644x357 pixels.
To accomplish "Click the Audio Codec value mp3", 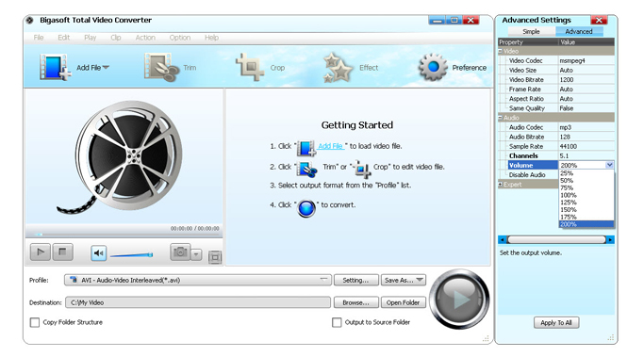I will [566, 127].
